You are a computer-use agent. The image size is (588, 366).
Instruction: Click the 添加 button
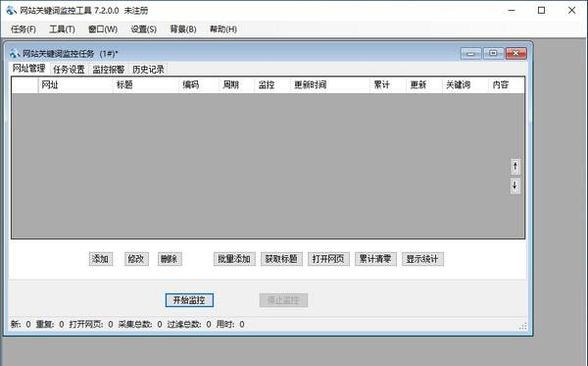[101, 259]
